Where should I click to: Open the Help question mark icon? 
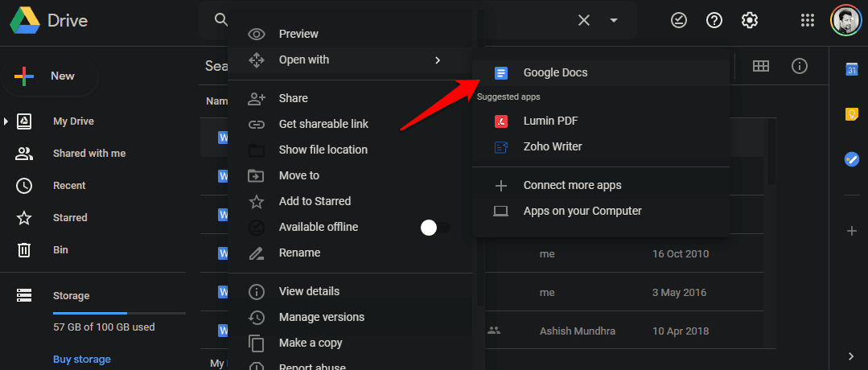tap(714, 20)
